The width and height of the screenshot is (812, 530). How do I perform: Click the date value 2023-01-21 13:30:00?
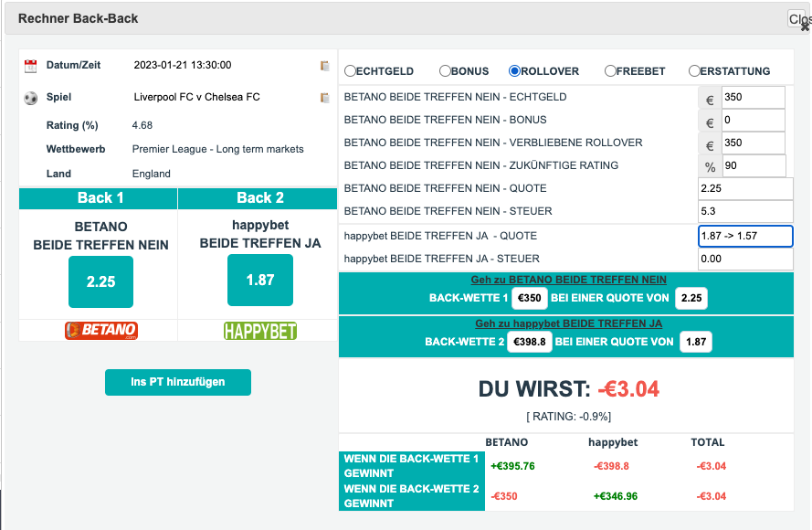click(183, 65)
